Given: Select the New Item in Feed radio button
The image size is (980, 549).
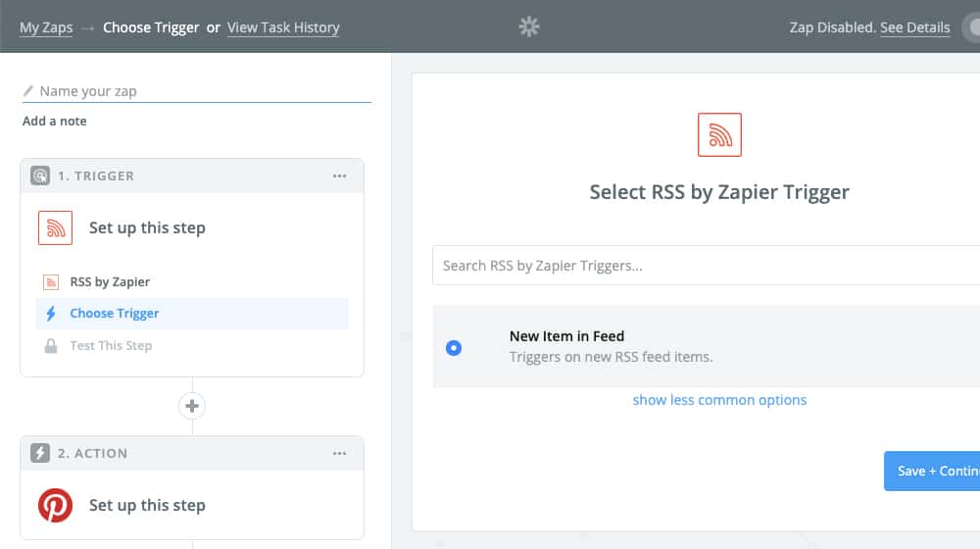Looking at the screenshot, I should (454, 348).
